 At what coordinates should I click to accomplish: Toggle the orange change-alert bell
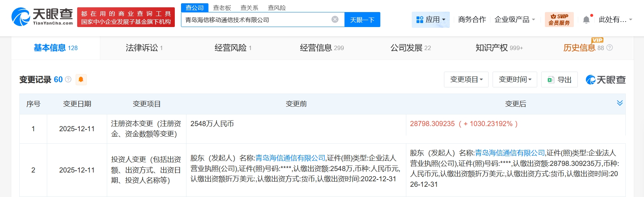click(x=81, y=79)
